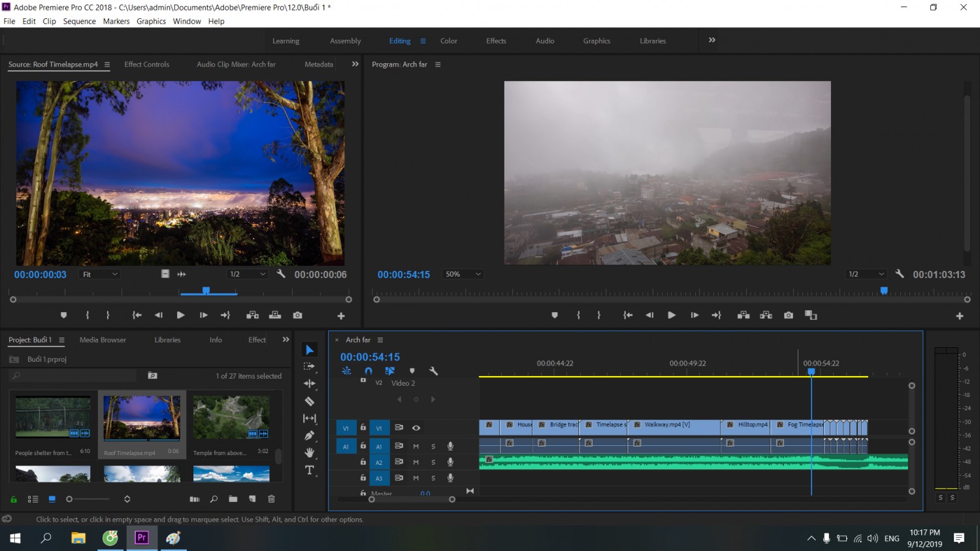The height and width of the screenshot is (551, 980).
Task: Play the Source monitor clip
Action: [180, 315]
